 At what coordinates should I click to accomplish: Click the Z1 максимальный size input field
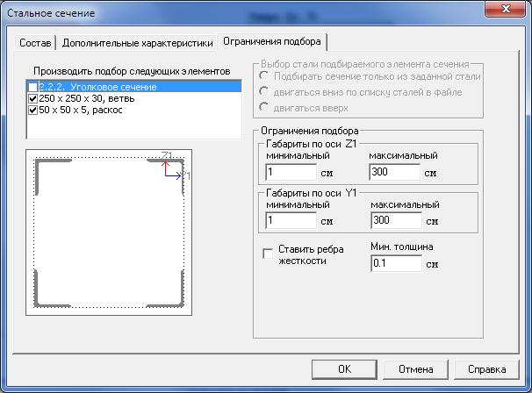point(395,172)
